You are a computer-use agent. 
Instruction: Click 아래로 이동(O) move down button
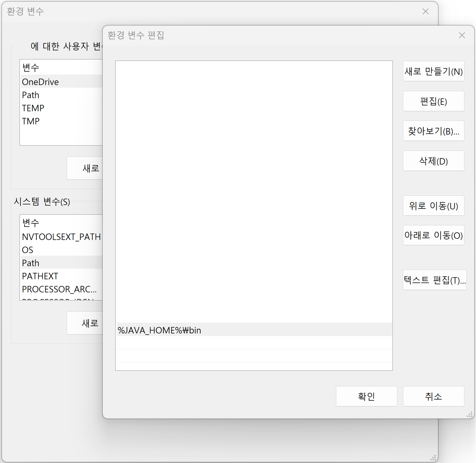coord(433,235)
